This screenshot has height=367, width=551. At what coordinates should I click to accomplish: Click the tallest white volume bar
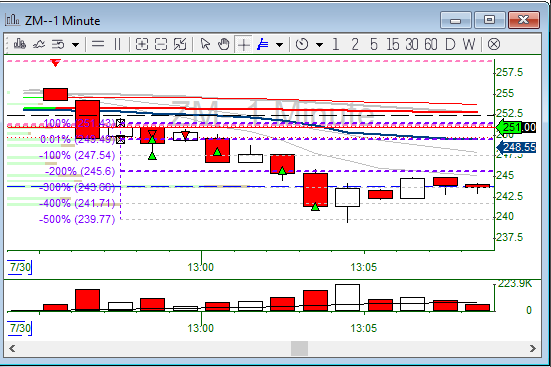click(x=348, y=297)
